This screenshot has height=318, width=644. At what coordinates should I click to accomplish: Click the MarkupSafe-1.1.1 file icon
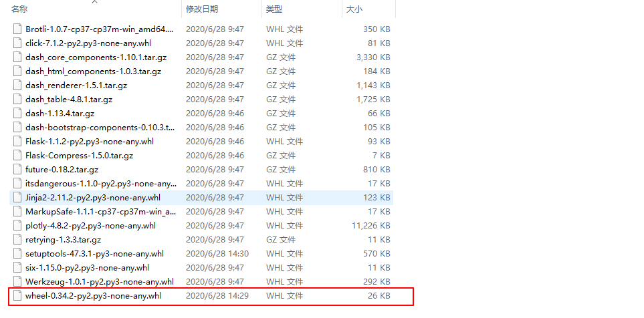click(x=17, y=211)
